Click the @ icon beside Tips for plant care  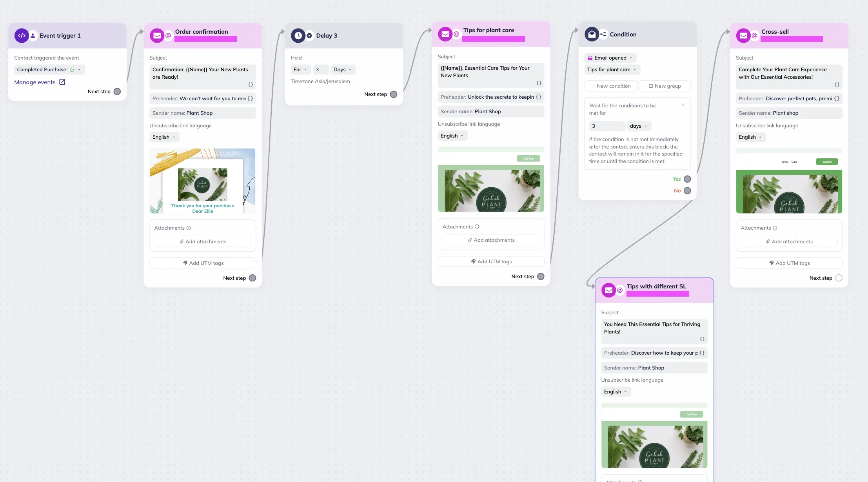(x=456, y=34)
